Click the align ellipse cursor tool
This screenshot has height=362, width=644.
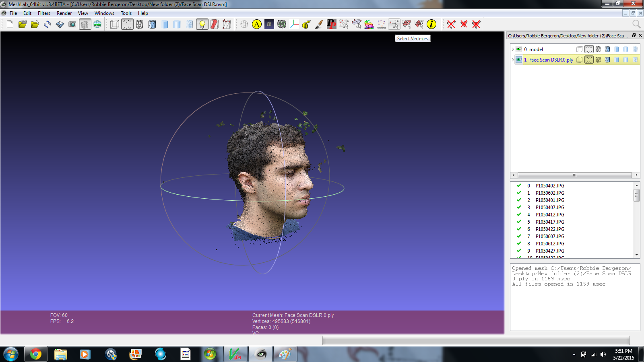(357, 24)
